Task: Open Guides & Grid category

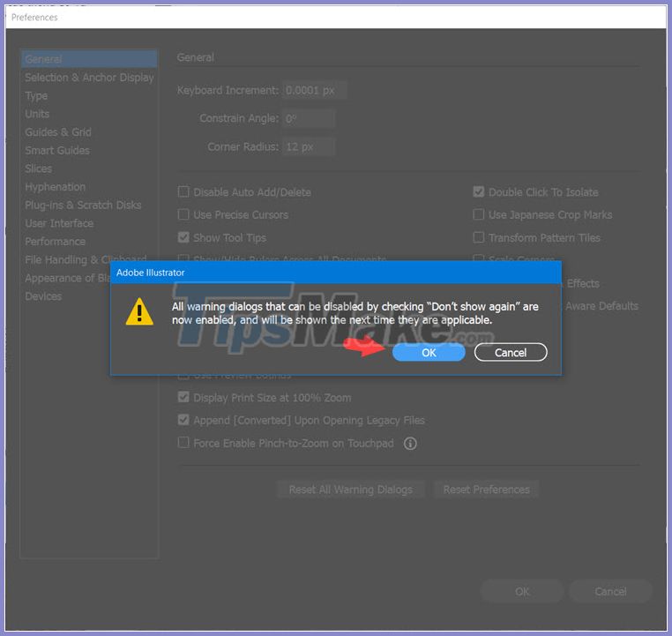Action: click(x=58, y=132)
